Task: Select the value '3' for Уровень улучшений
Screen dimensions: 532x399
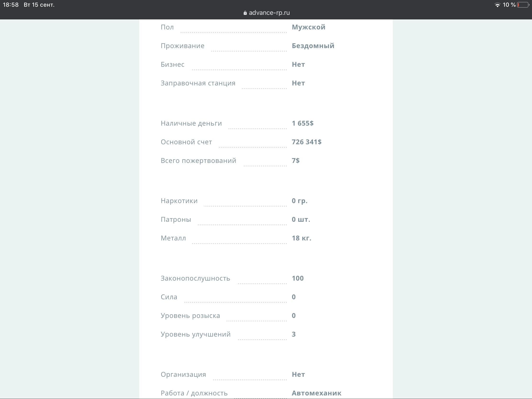Action: coord(294,334)
